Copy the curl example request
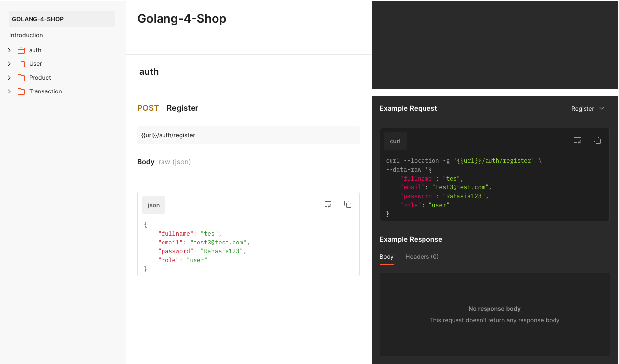This screenshot has width=619, height=364. [x=597, y=140]
